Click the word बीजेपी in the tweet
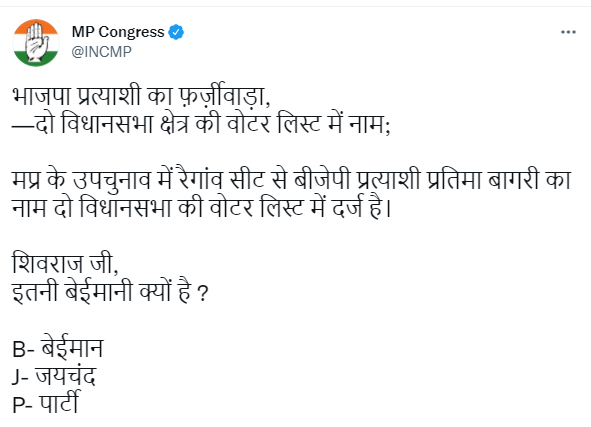Image resolution: width=591 pixels, height=427 pixels. tap(322, 179)
